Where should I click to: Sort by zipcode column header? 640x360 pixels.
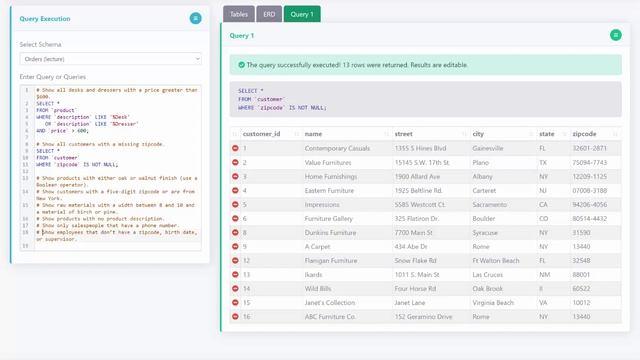pos(596,134)
